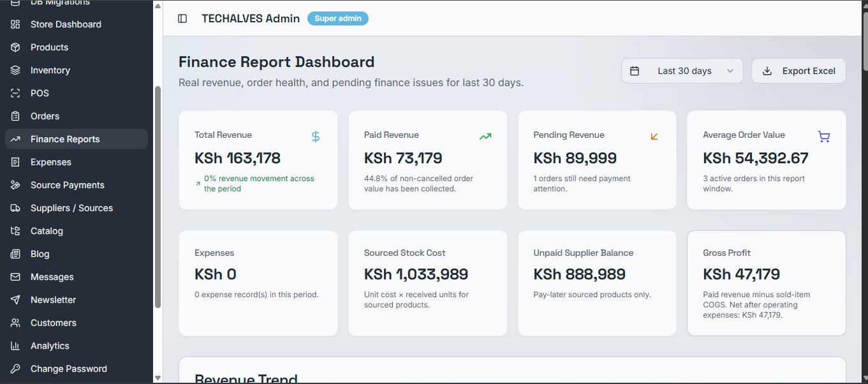Click the Blog newspaper icon

16,254
